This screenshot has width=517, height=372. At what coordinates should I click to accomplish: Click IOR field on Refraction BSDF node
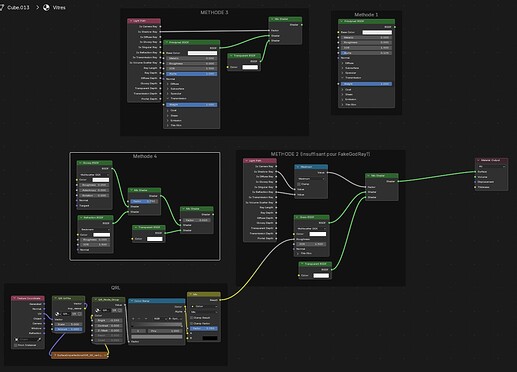tap(95, 244)
